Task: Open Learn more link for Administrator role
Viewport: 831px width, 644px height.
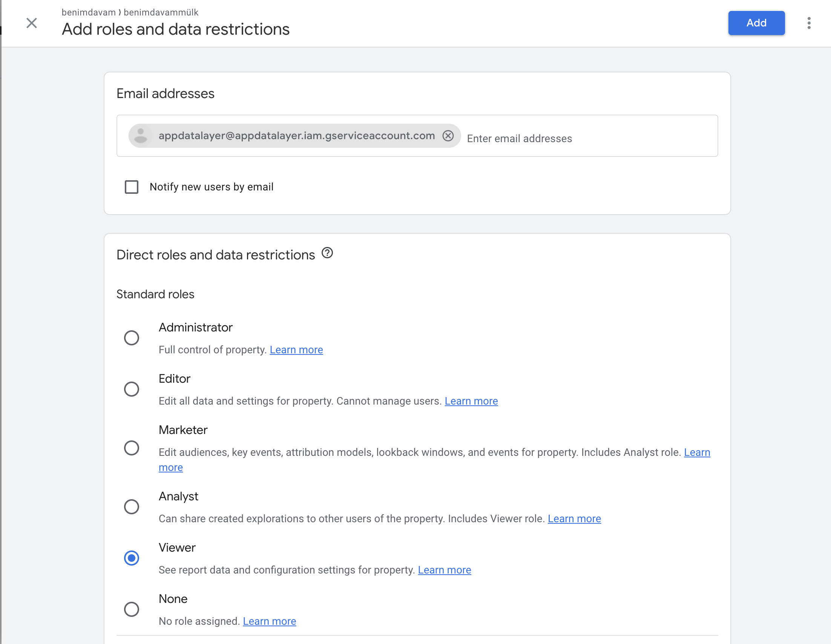Action: pyautogui.click(x=296, y=350)
